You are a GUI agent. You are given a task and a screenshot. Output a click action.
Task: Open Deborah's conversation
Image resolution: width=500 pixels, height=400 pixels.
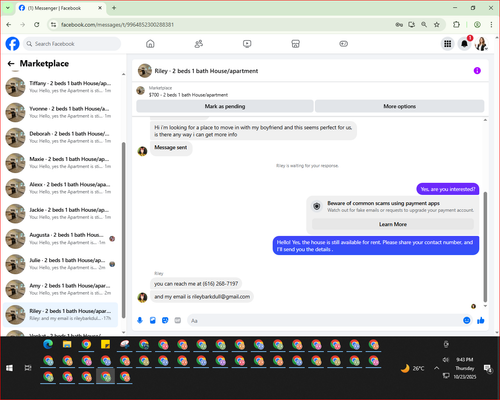(x=61, y=137)
